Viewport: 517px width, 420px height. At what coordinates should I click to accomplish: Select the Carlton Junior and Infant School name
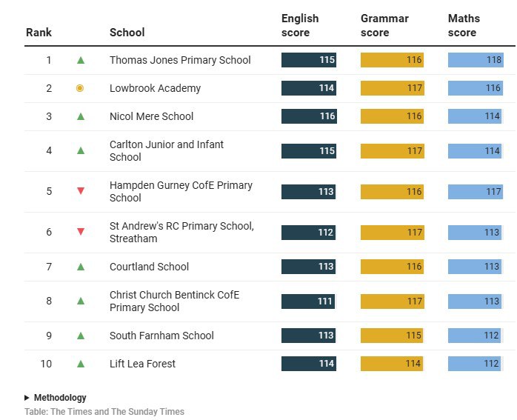(167, 150)
